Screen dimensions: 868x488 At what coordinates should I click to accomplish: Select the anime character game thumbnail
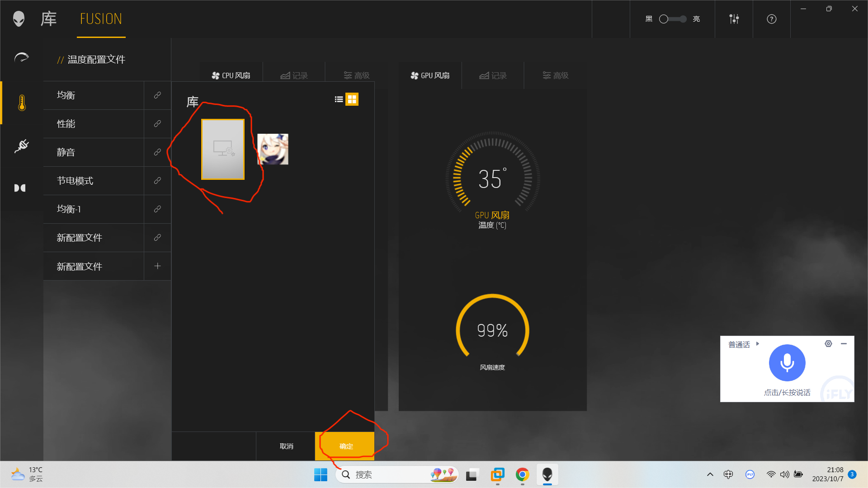[273, 149]
